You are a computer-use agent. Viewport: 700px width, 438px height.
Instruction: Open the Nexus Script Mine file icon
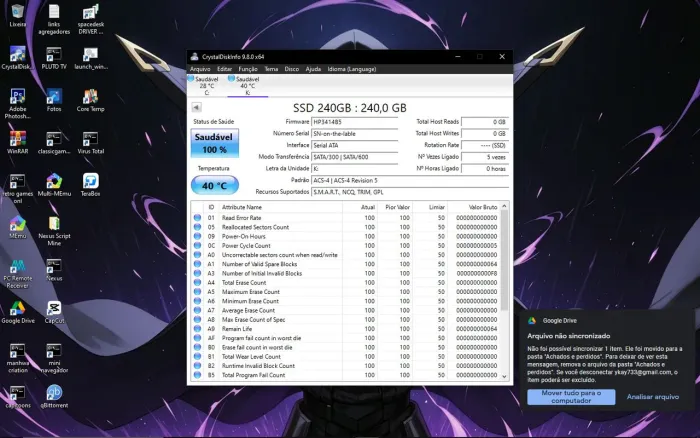(54, 230)
